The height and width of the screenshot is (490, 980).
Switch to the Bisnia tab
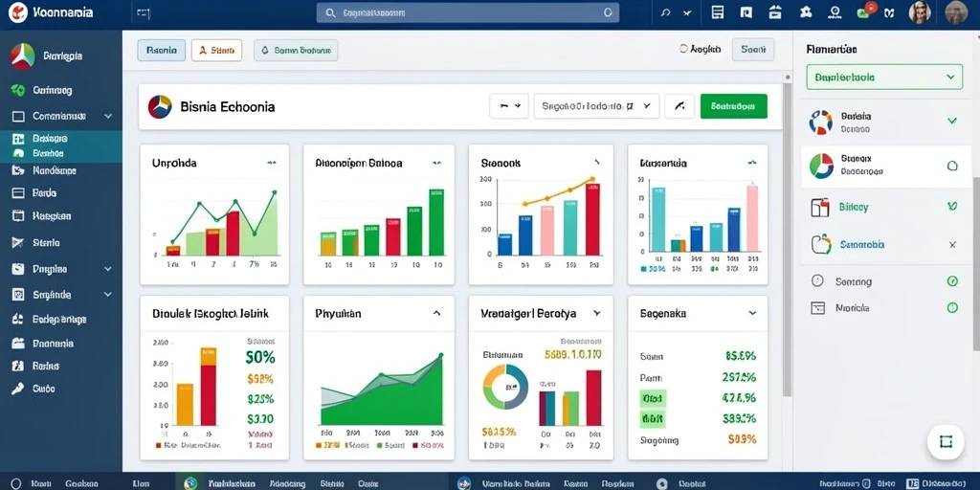pos(161,50)
